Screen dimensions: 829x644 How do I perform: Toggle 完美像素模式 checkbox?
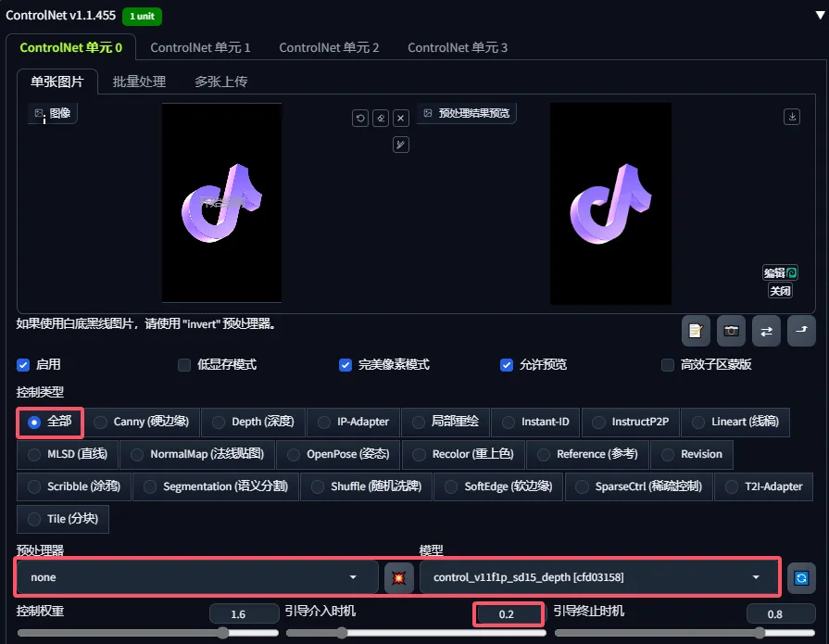[x=345, y=365]
